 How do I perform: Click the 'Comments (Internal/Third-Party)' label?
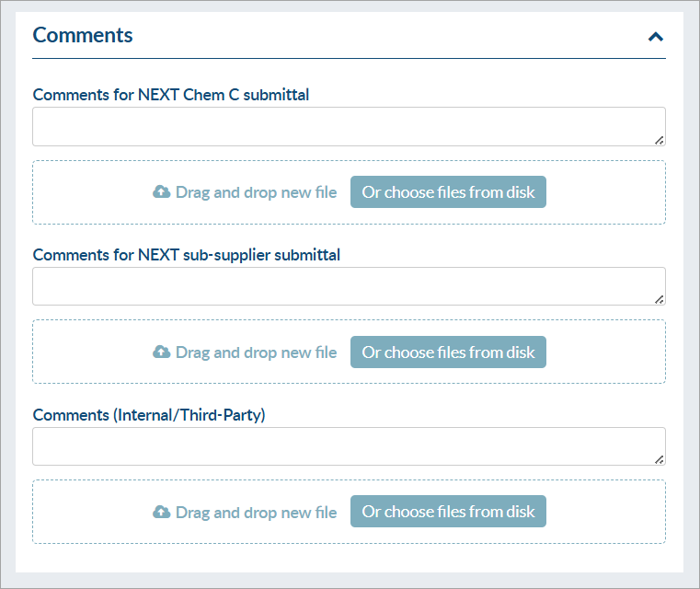[149, 415]
